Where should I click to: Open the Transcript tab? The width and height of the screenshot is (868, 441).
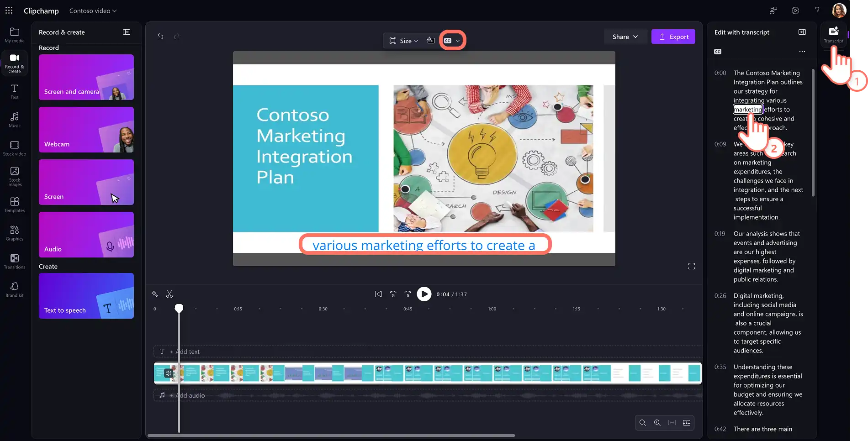[x=834, y=35]
